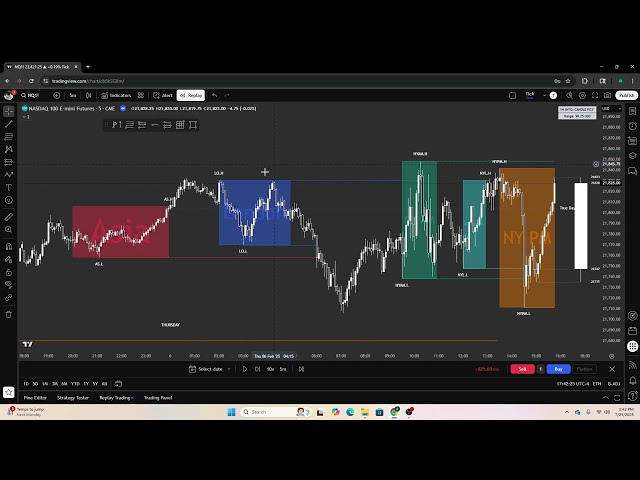Image resolution: width=640 pixels, height=480 pixels.
Task: Jump replay to real-time
Action: pos(301,369)
